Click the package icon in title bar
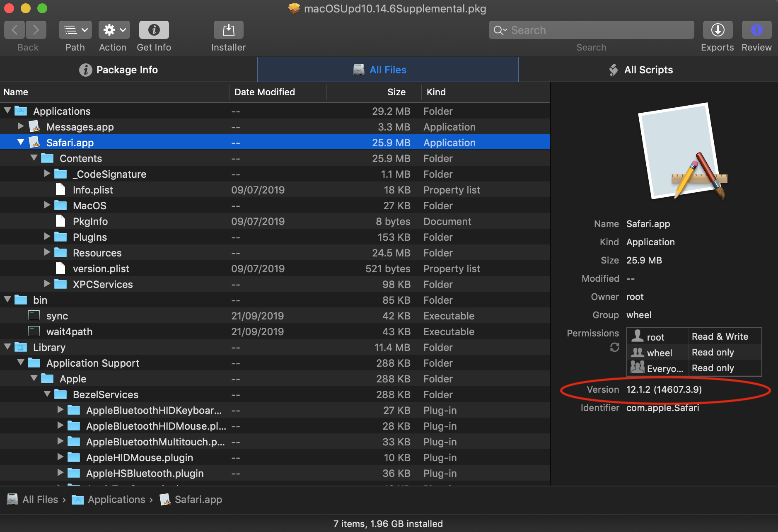 click(x=294, y=8)
